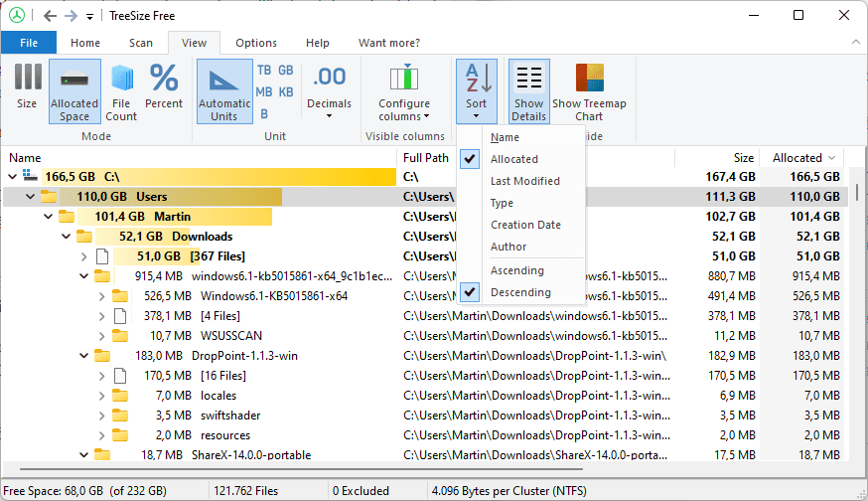Toggle the Show Details button
Image resolution: width=868 pixels, height=501 pixels.
(x=529, y=91)
